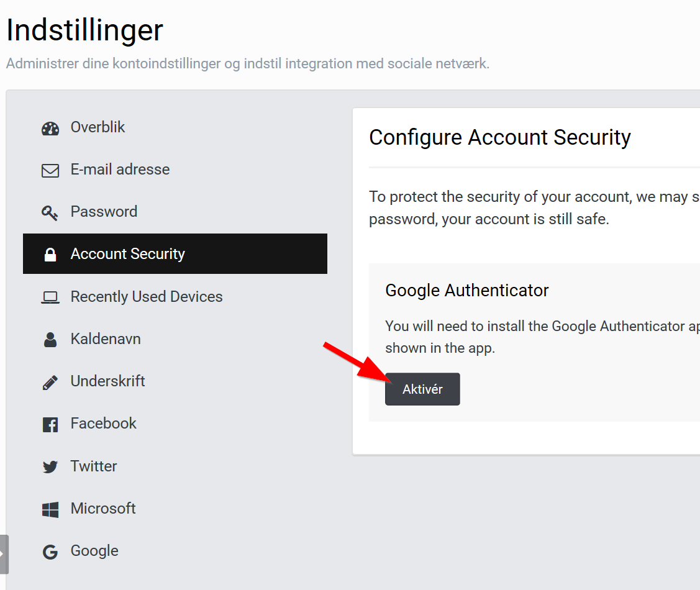Click the Password key icon
Viewport: 700px width, 590px height.
tap(50, 212)
